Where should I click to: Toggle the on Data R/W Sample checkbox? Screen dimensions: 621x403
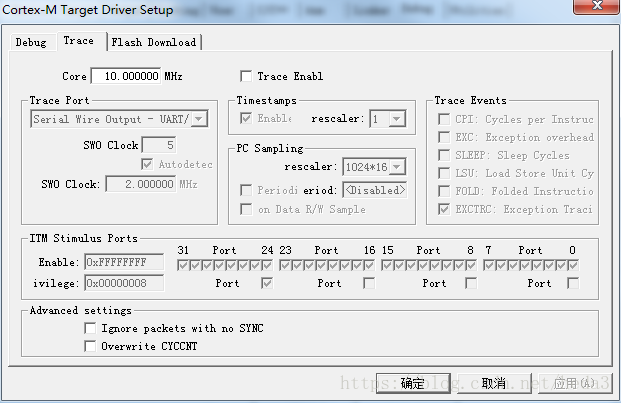click(246, 209)
